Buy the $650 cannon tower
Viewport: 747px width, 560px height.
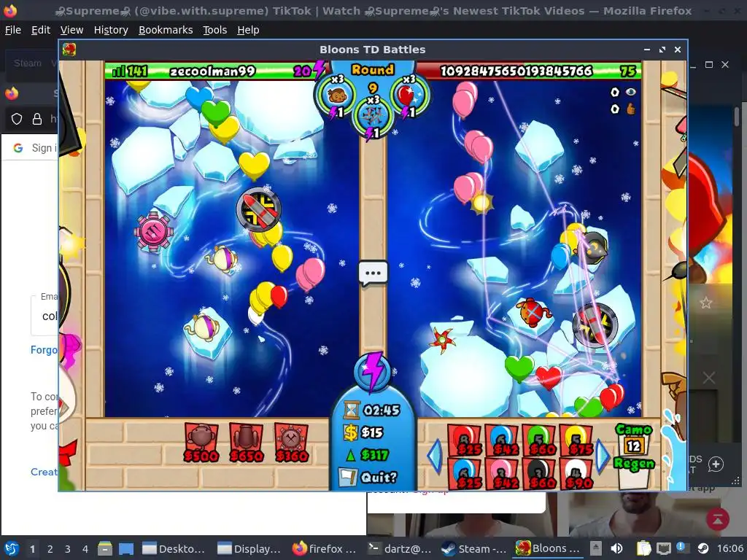click(247, 443)
